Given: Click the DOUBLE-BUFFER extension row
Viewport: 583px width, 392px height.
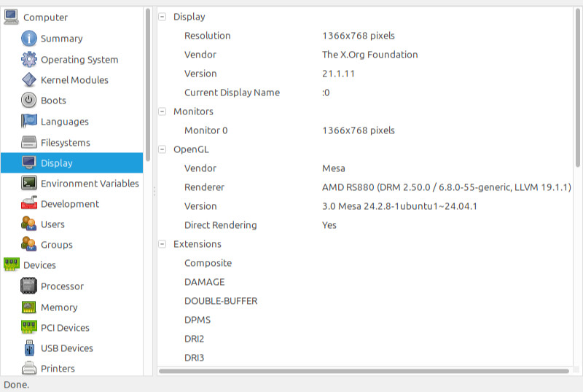Looking at the screenshot, I should (x=365, y=301).
